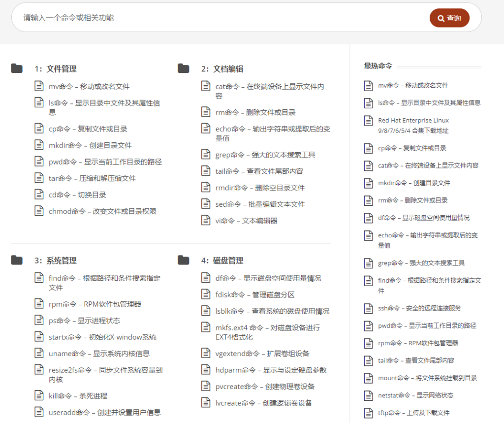Click the folder icon beside 磁盘管理 category
The height and width of the screenshot is (423, 504).
183,260
